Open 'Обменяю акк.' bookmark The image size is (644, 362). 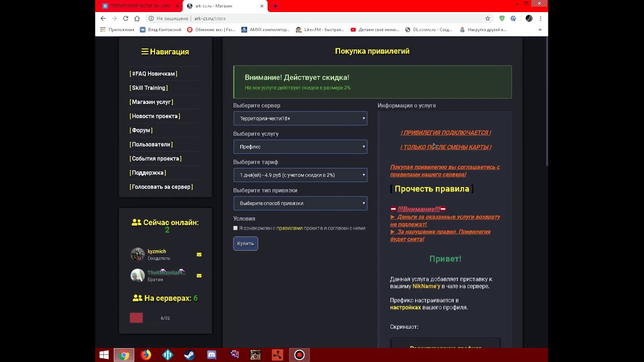211,30
